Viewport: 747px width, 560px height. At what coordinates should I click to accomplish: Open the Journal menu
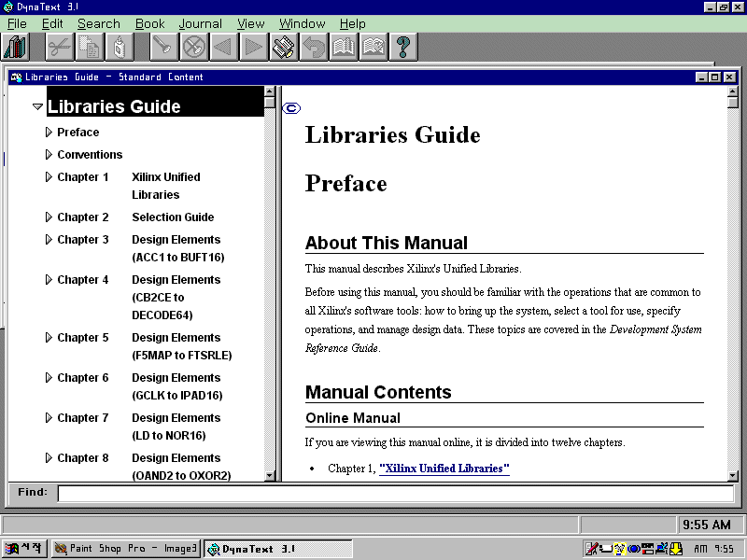tap(200, 24)
